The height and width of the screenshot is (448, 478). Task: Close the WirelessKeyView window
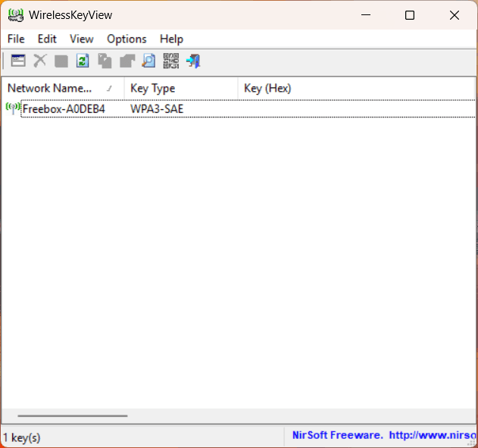click(x=455, y=15)
